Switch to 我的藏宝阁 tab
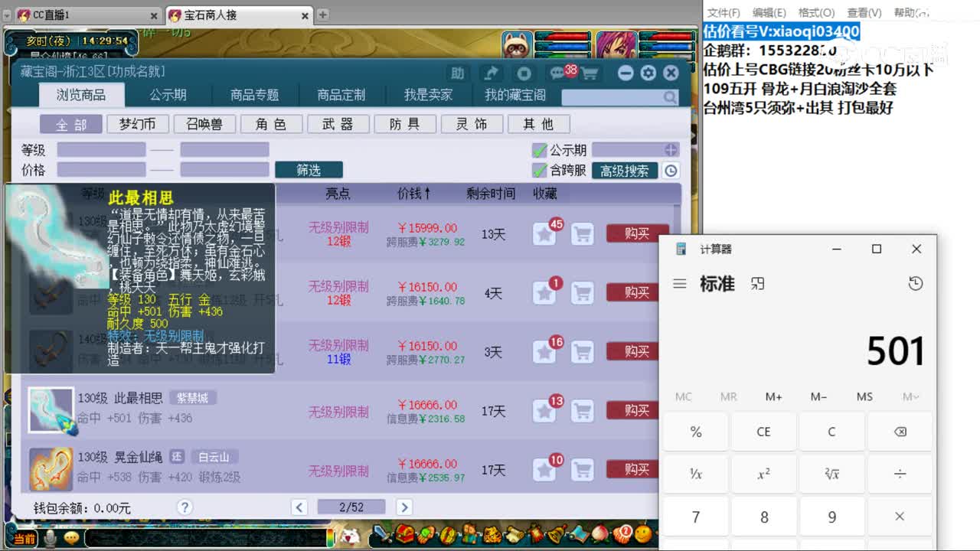Viewport: 980px width, 551px height. (x=515, y=95)
